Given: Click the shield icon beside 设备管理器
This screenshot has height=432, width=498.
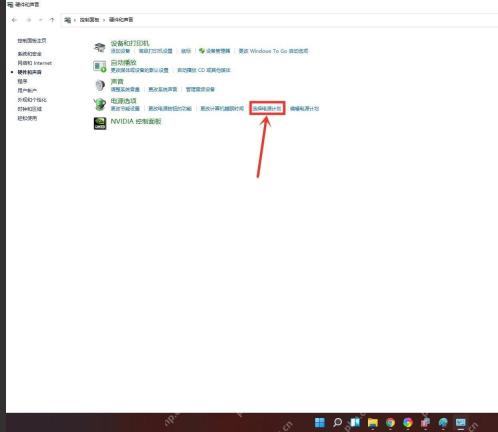Looking at the screenshot, I should [x=201, y=51].
